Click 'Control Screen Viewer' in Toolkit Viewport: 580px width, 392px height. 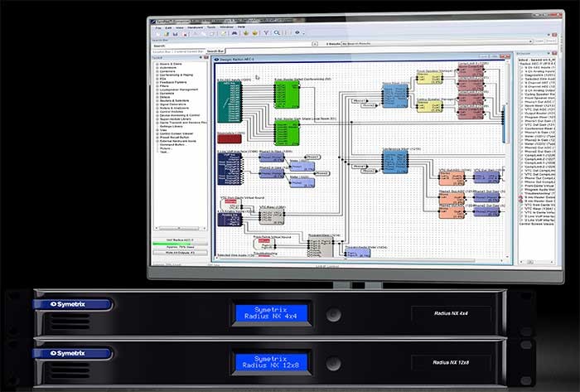[176, 133]
